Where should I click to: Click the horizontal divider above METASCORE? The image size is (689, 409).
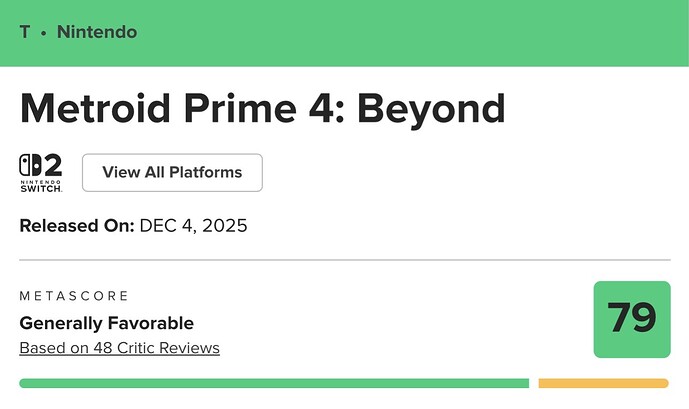344,260
